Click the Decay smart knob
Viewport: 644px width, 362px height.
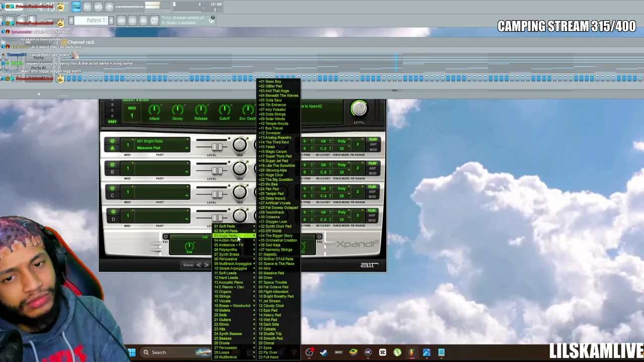[x=178, y=110]
